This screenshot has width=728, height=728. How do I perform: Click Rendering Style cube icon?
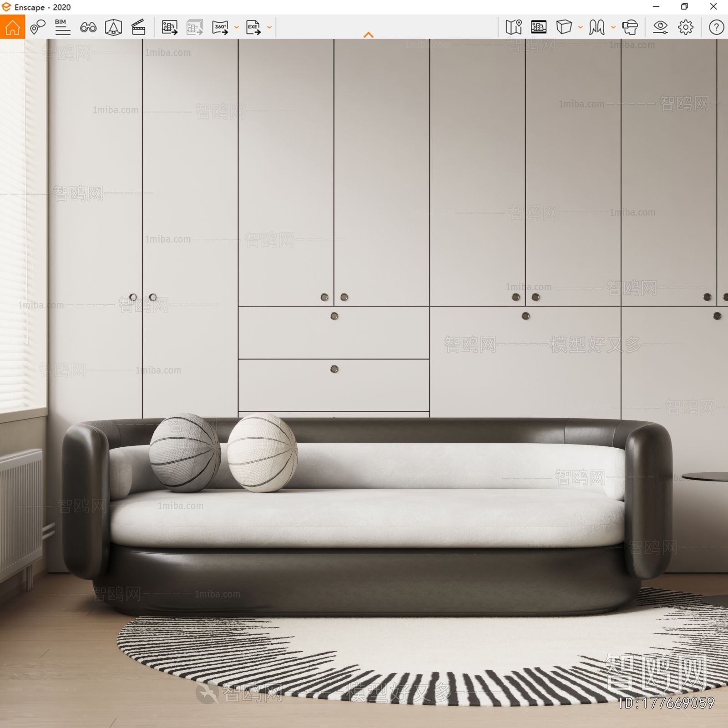tap(564, 27)
